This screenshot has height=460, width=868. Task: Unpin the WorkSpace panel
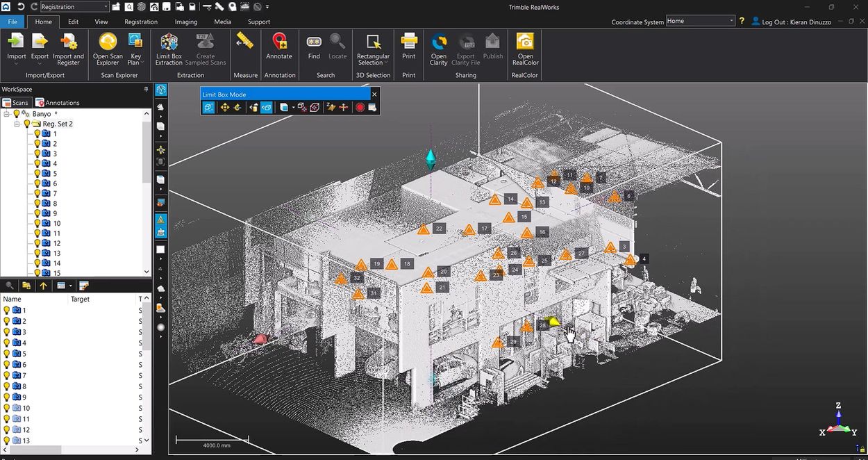tap(146, 89)
